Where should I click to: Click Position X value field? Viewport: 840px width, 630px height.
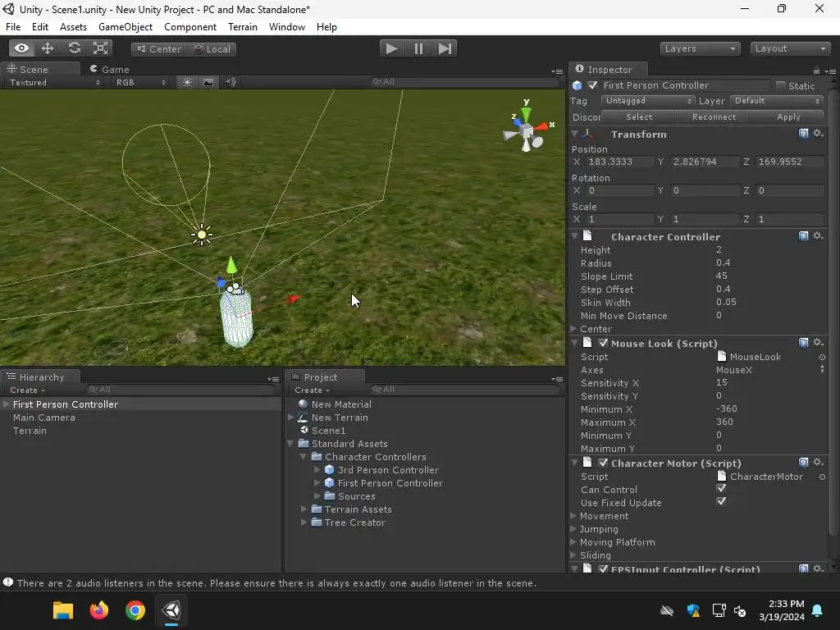(x=619, y=162)
